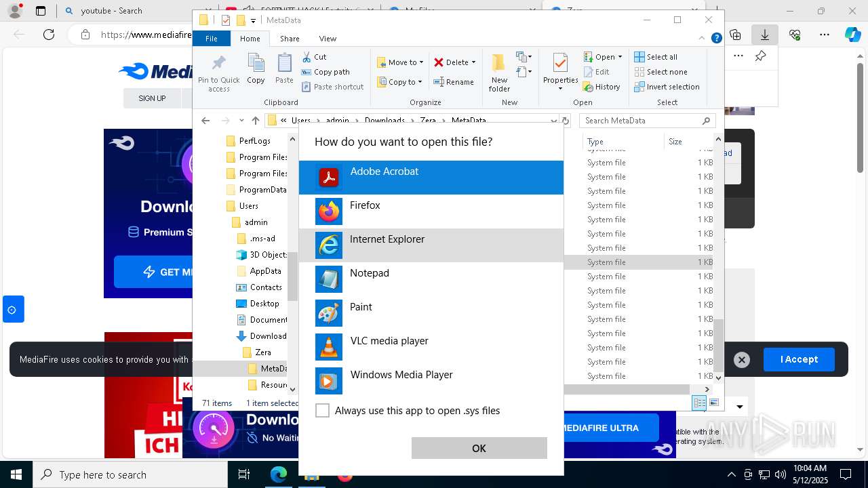Click the Search MetaData field
Image resolution: width=868 pixels, height=488 pixels.
648,121
